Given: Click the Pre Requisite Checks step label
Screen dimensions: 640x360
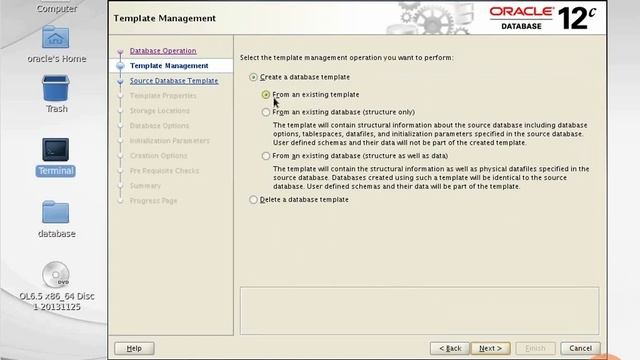Looking at the screenshot, I should pyautogui.click(x=164, y=171).
